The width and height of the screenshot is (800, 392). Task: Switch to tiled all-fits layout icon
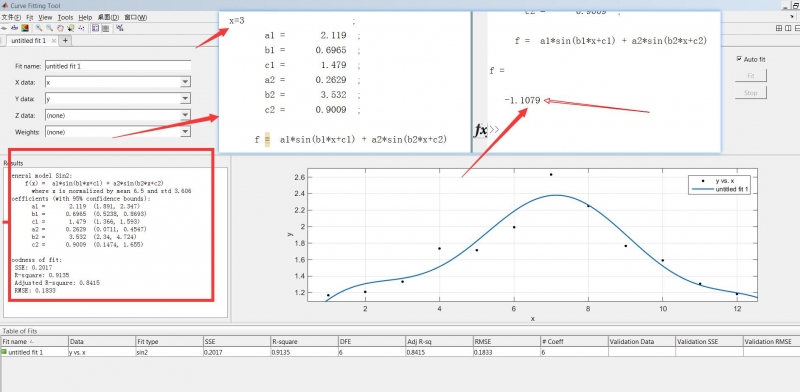coord(779,29)
